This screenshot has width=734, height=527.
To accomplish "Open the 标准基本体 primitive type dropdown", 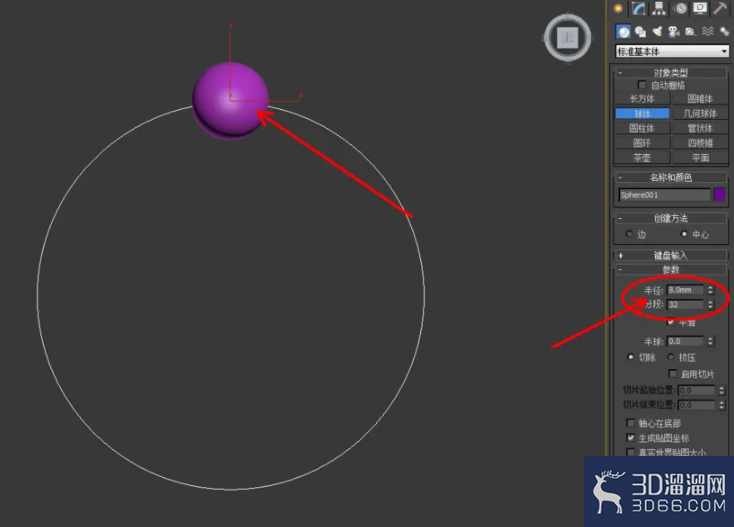I will (x=672, y=51).
